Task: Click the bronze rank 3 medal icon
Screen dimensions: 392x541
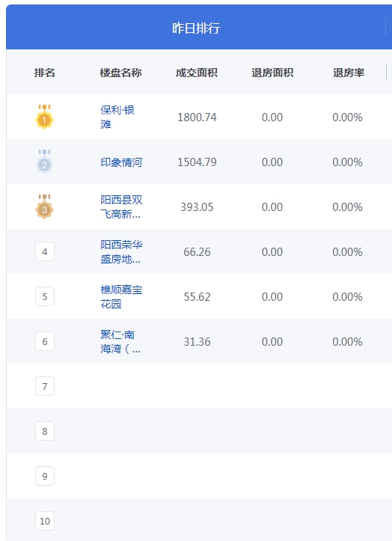Action: (x=45, y=207)
